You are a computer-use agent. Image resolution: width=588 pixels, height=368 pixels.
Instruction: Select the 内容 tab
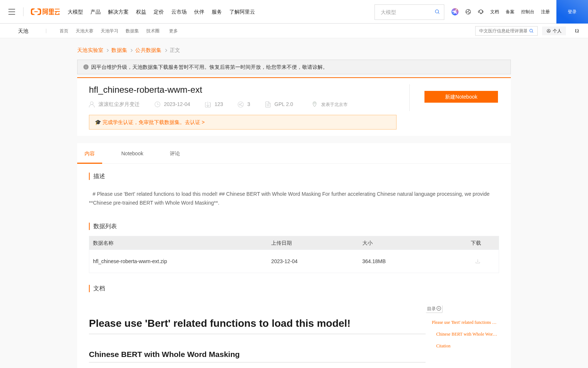click(90, 153)
